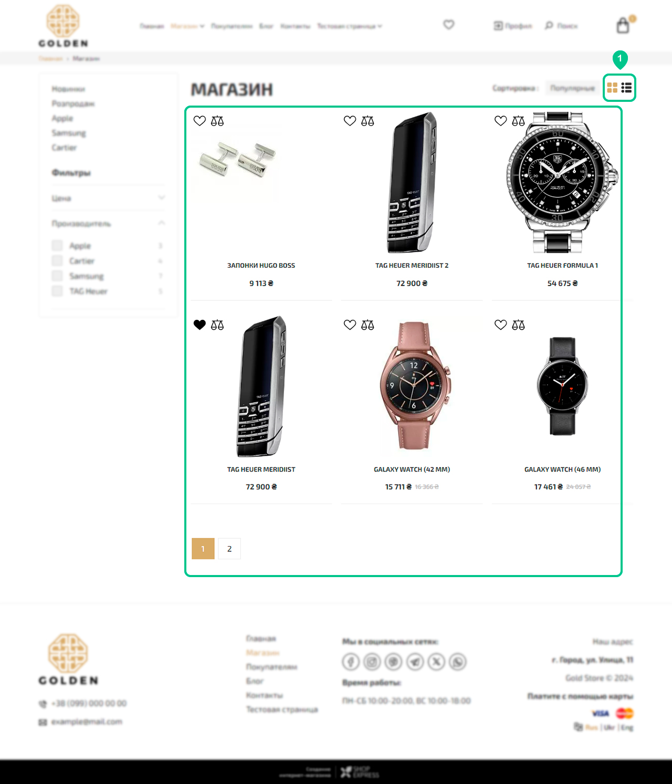Screen dimensions: 672x784
Task: Switch to grid view layout
Action: (x=612, y=88)
